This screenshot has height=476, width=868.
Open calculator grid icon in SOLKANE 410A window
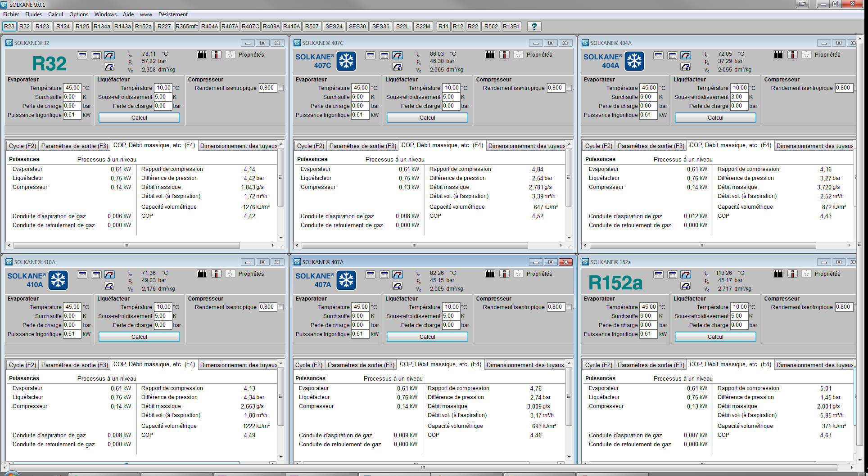pos(96,274)
